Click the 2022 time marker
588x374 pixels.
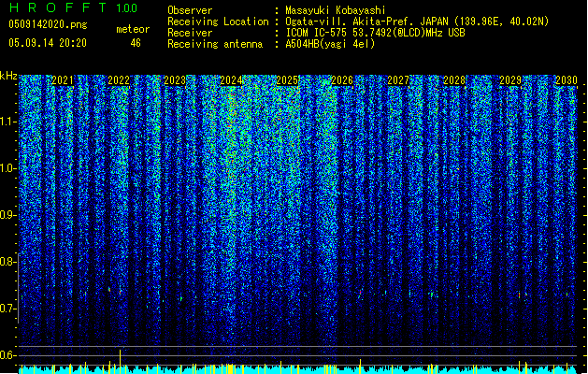click(119, 80)
